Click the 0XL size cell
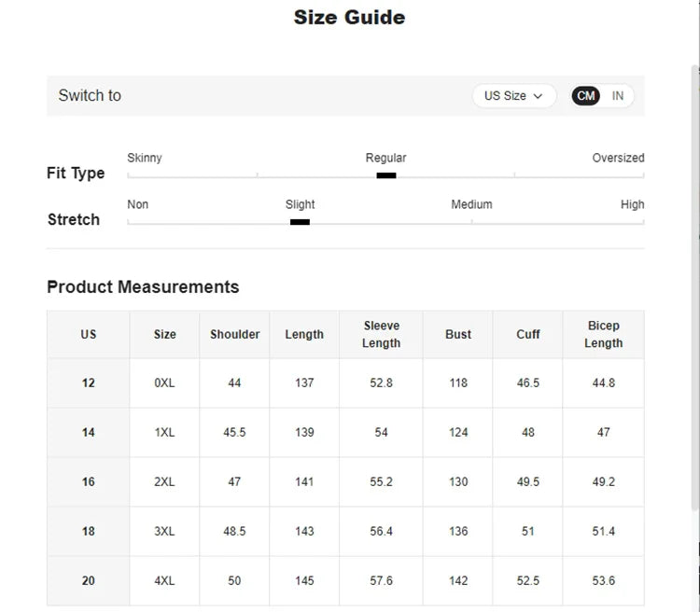 (164, 383)
